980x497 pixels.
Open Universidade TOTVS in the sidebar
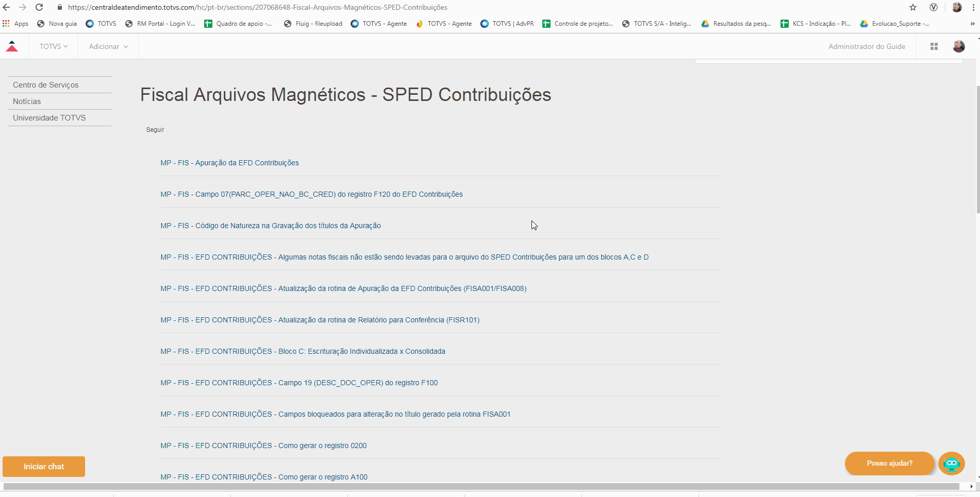pyautogui.click(x=49, y=118)
